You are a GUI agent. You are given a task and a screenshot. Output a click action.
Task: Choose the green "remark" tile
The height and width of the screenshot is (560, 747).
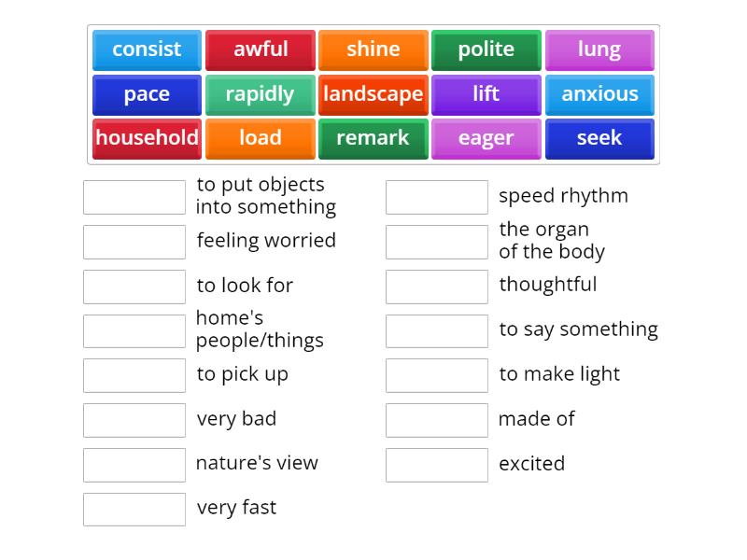coord(373,138)
